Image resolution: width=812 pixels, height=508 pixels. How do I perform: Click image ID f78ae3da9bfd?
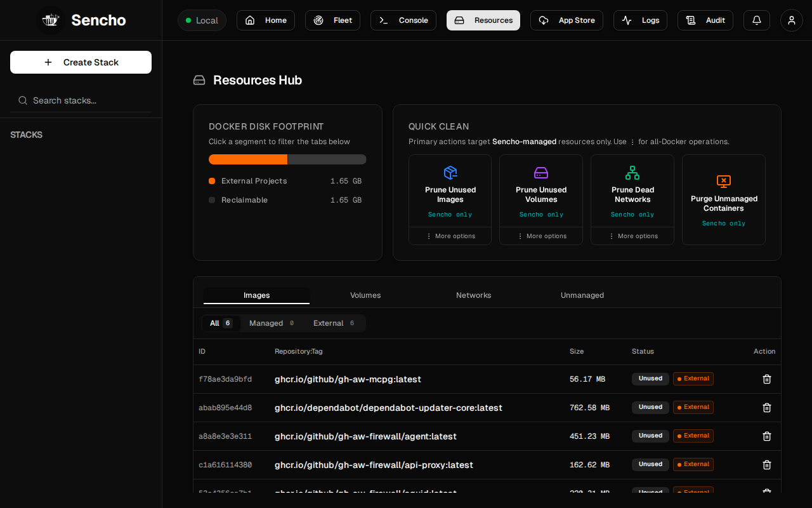[225, 379]
